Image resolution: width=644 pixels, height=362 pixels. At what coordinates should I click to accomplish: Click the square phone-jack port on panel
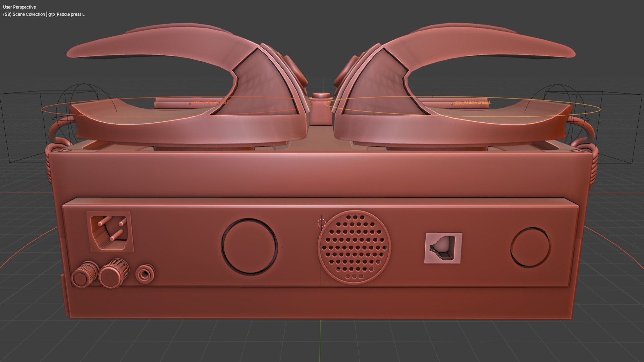[443, 248]
